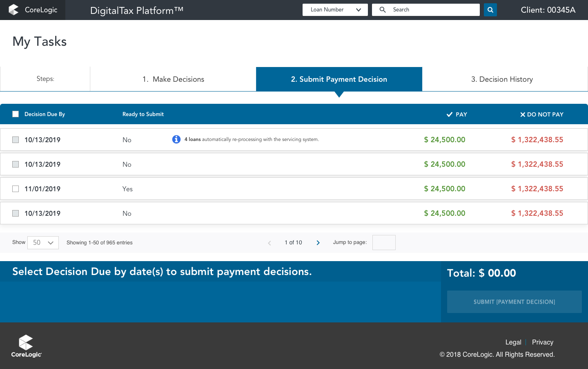Check the first 10/13/2019 row checkbox
The image size is (588, 369).
16,140
